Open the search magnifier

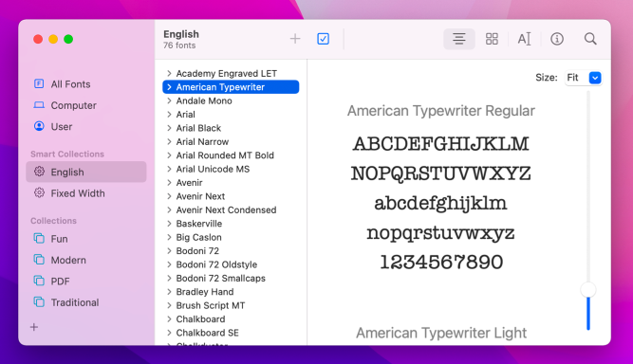point(590,39)
